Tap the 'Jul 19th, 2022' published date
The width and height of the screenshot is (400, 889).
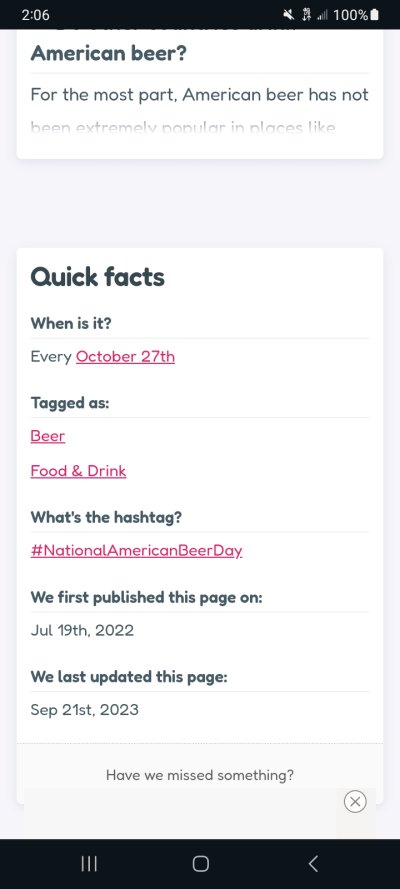point(82,630)
